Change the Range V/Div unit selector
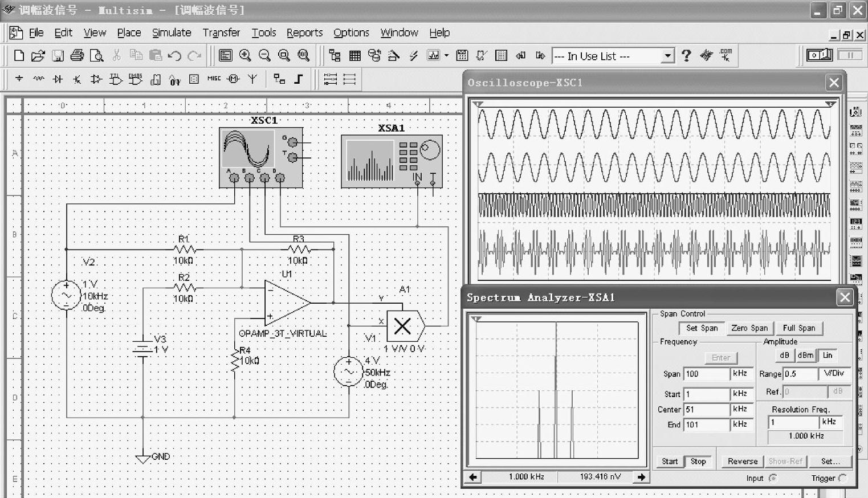 point(834,373)
